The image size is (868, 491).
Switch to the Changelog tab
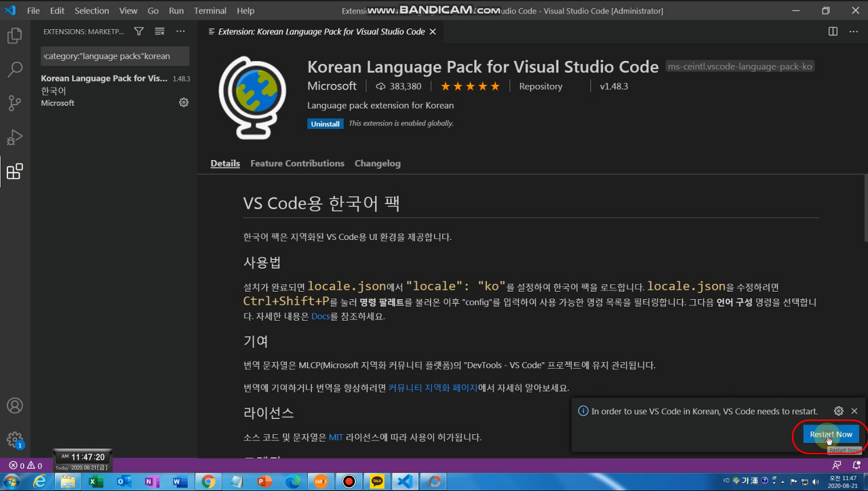(378, 163)
